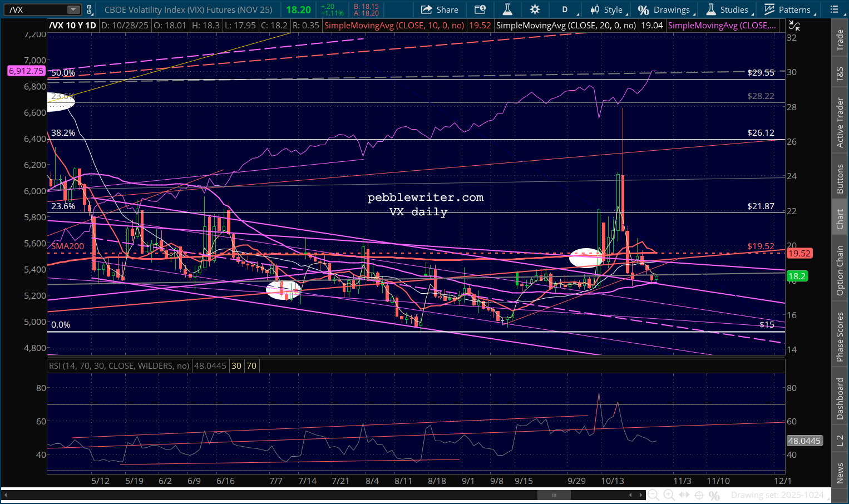Click the scrollbar right arrow
Viewport: 849px width, 504px height.
click(642, 495)
